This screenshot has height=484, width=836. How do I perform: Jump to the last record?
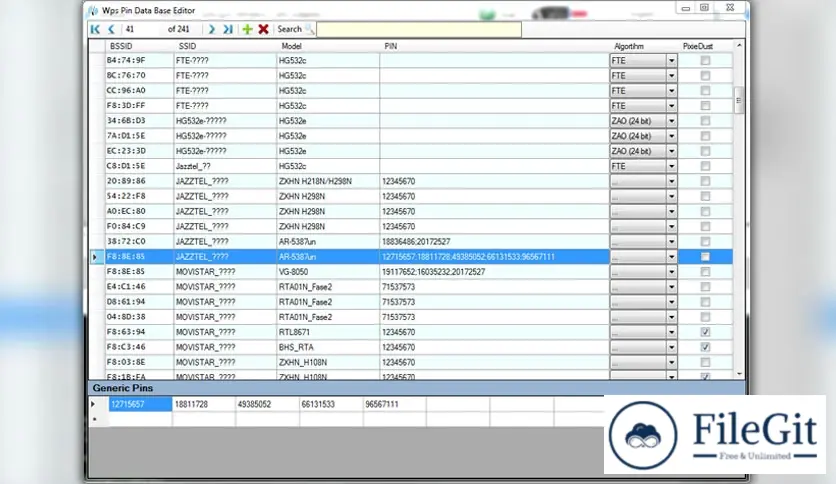(228, 29)
